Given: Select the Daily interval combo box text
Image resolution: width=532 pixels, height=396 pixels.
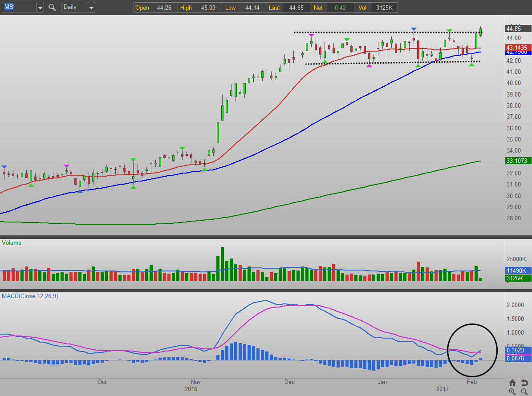Looking at the screenshot, I should [73, 8].
